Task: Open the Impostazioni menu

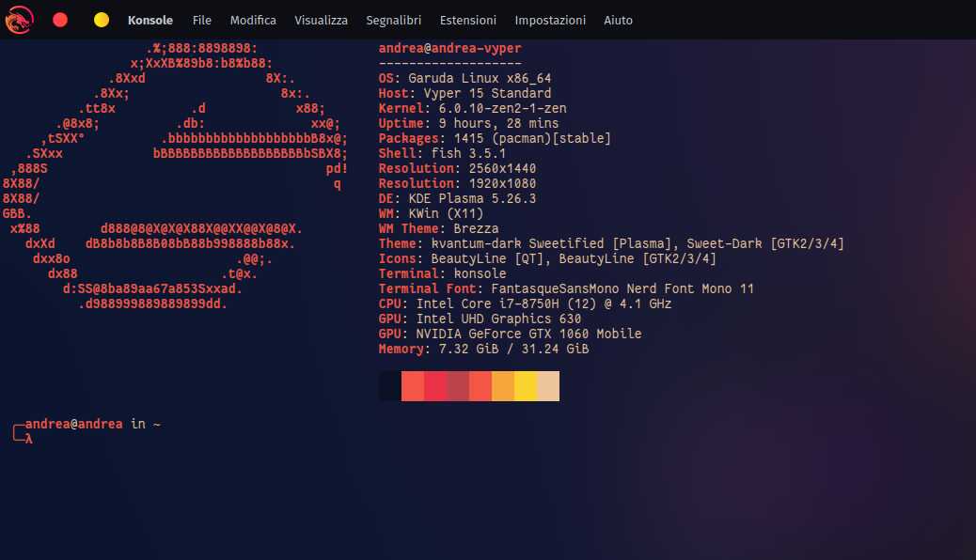Action: [550, 21]
